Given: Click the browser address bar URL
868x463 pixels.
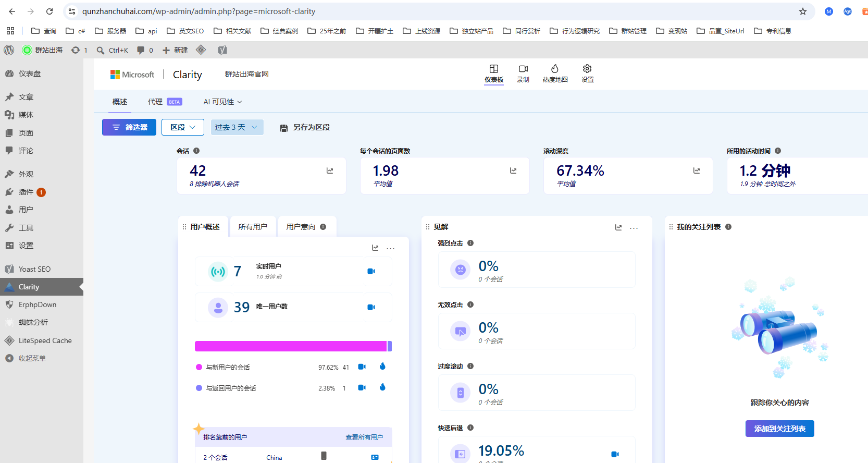Looking at the screenshot, I should click(199, 11).
